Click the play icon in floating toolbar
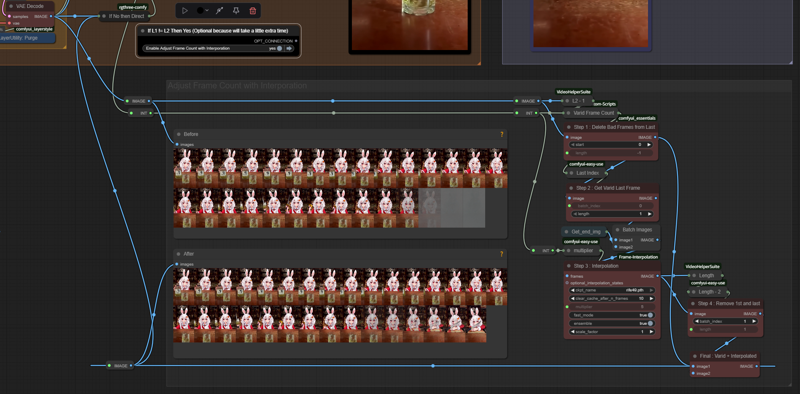Image resolution: width=800 pixels, height=394 pixels. click(x=185, y=10)
